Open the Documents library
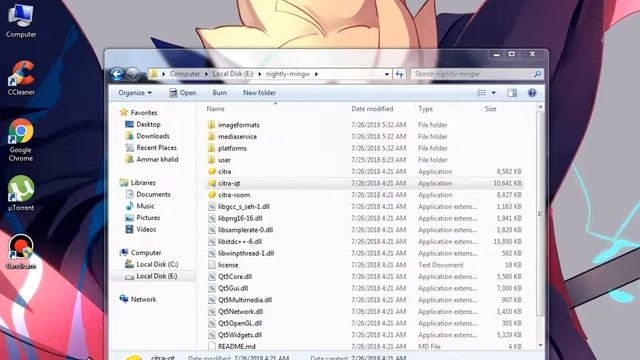 (148, 194)
